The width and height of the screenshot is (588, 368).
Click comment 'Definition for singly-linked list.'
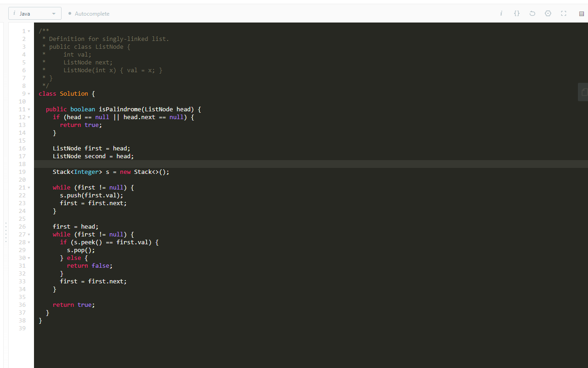pos(109,39)
